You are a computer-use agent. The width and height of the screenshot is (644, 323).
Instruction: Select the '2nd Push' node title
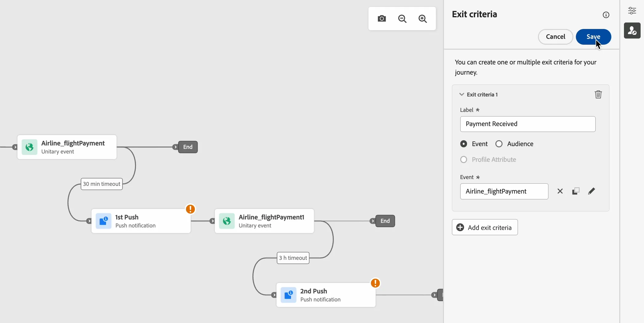(314, 291)
